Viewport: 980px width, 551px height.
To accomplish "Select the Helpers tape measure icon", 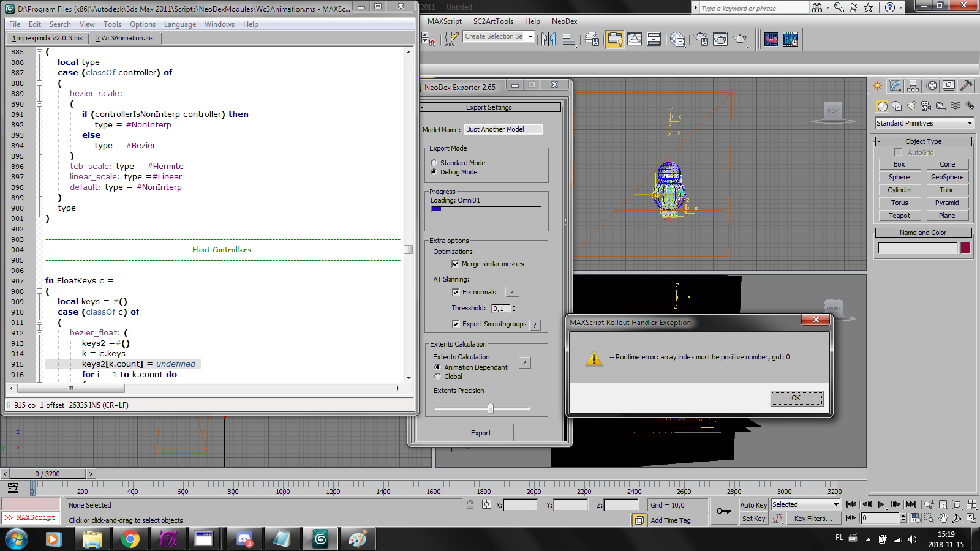I will (x=941, y=106).
